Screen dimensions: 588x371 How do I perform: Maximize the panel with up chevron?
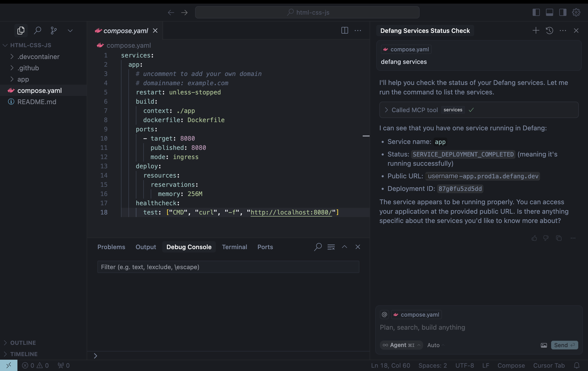click(344, 247)
